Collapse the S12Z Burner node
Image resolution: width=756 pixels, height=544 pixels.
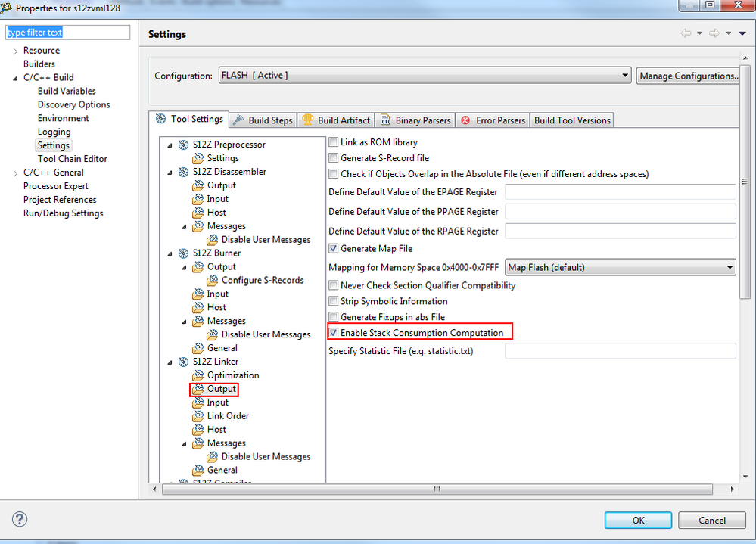170,254
